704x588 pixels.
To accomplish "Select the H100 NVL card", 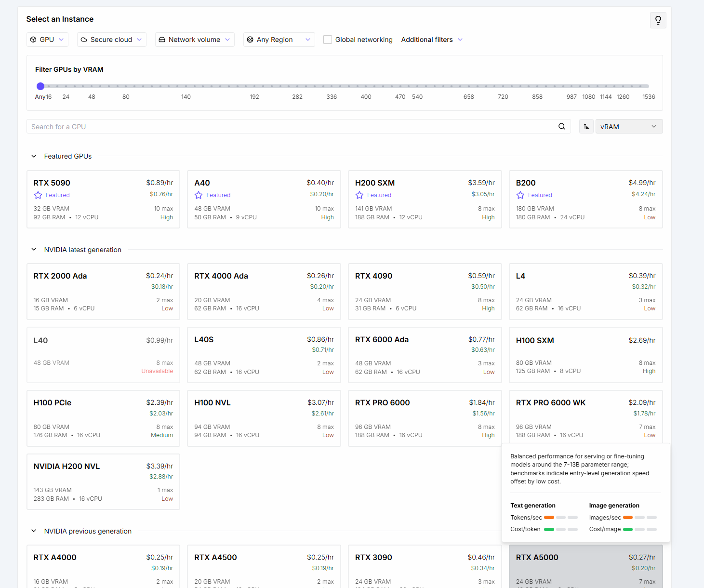I will pyautogui.click(x=264, y=418).
